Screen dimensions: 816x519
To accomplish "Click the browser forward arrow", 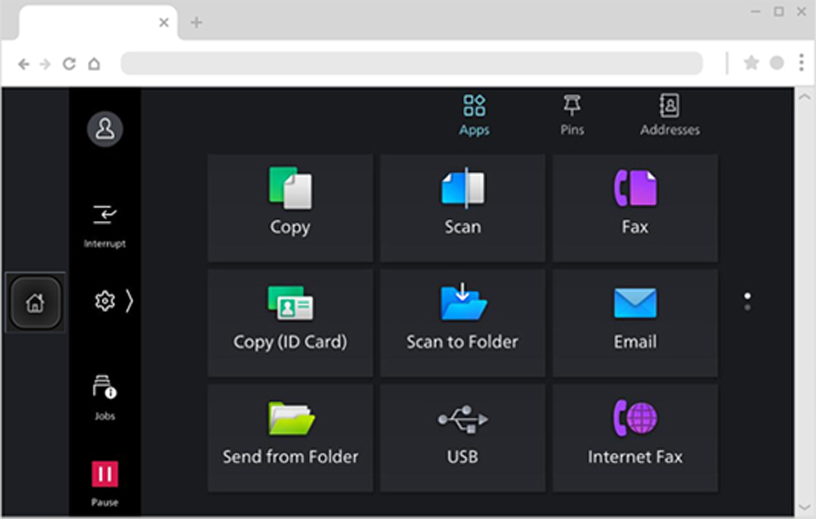I will pyautogui.click(x=45, y=64).
